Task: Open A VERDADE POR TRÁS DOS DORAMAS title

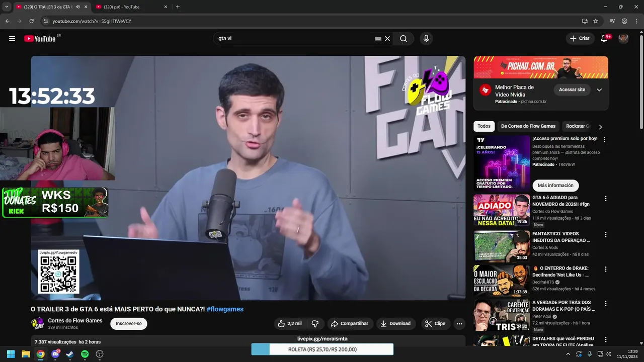Action: [x=563, y=306]
